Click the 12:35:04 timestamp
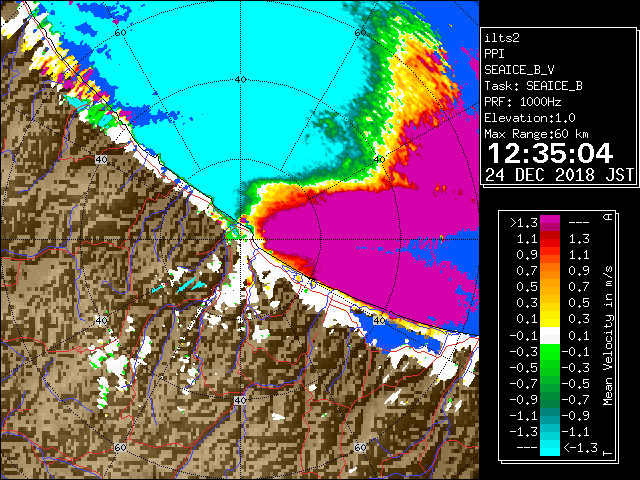The width and height of the screenshot is (640, 480). [x=550, y=153]
